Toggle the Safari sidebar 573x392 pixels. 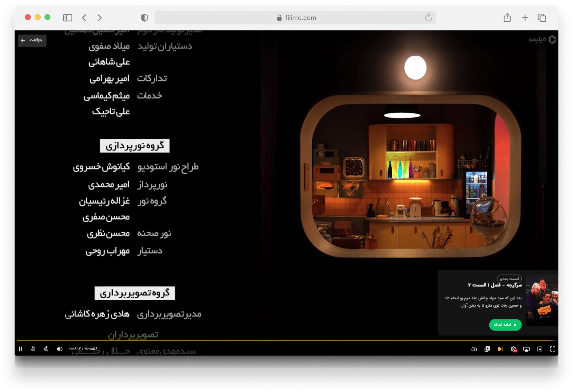point(67,18)
